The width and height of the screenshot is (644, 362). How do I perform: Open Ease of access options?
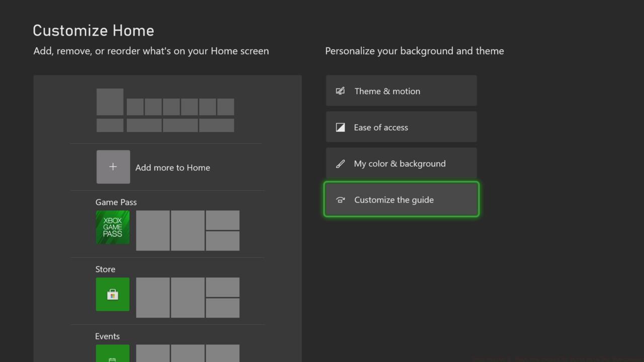(x=401, y=127)
